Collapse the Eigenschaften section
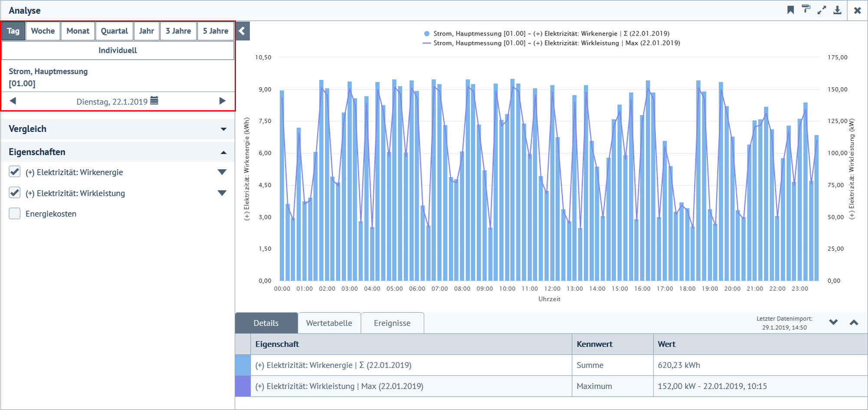Screen dimensions: 868x410 click(x=223, y=152)
